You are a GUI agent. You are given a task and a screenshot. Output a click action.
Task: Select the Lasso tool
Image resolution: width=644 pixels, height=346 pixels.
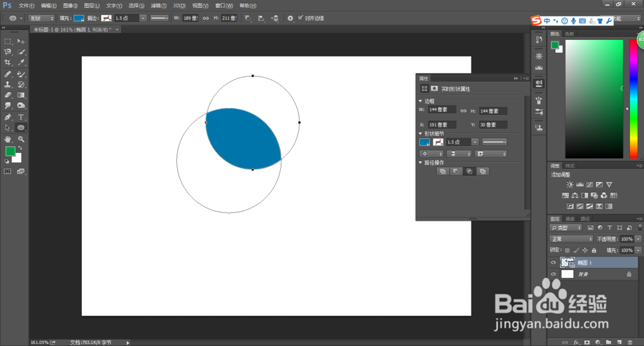point(8,51)
